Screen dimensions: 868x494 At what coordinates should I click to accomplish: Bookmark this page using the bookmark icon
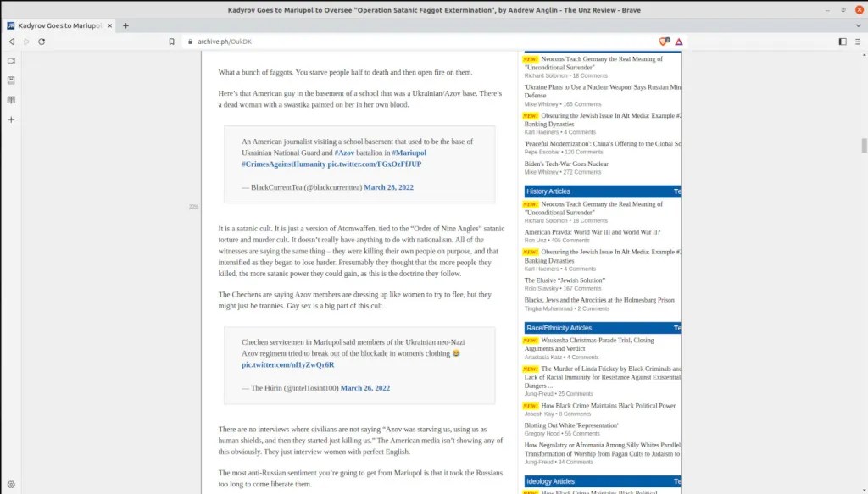171,42
